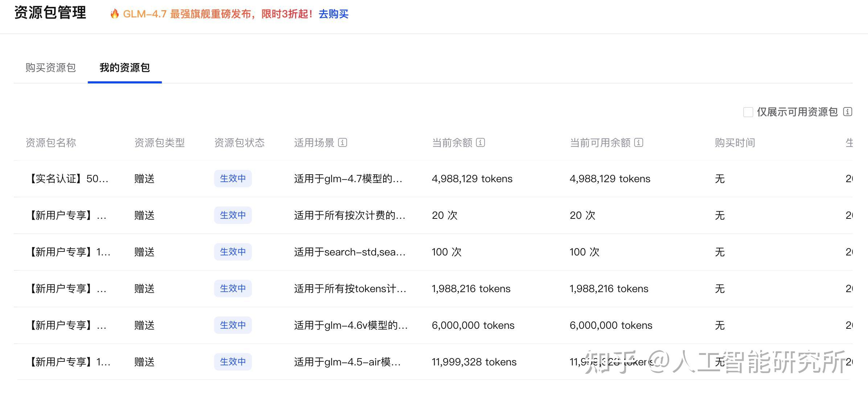Enable 仅展示可用资源包 checkbox

coord(748,112)
